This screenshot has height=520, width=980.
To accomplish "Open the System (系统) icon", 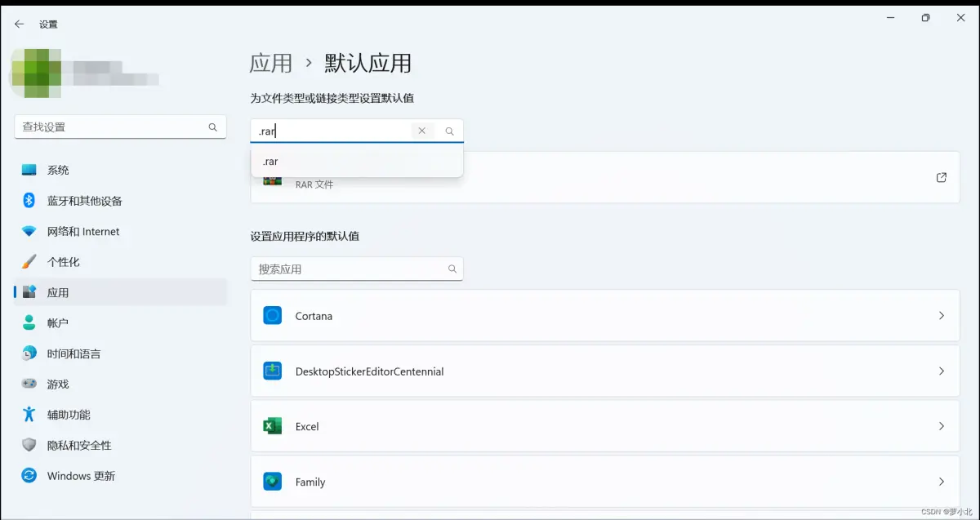I will [29, 170].
